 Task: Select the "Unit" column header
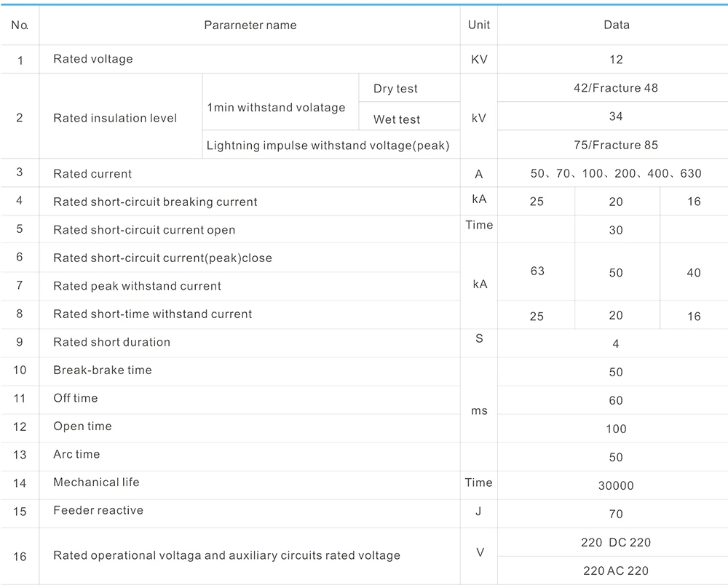[x=478, y=25]
